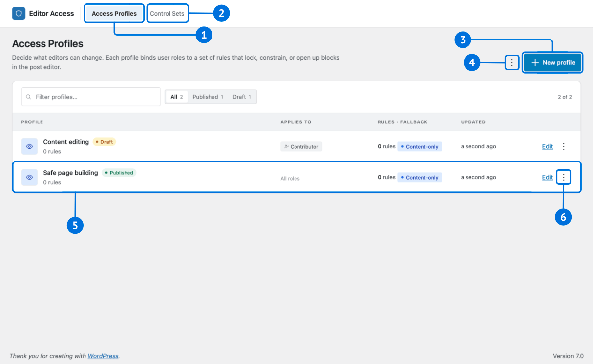Click the eye icon for Content editing
This screenshot has height=364, width=593.
click(29, 146)
